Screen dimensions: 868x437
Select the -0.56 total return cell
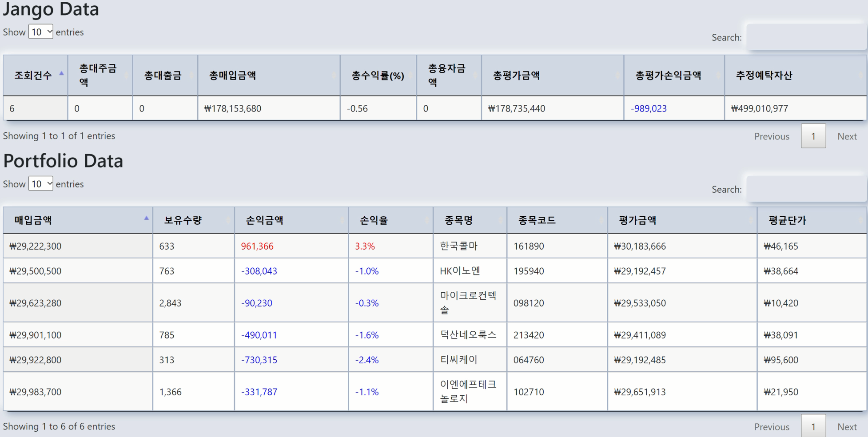(378, 108)
